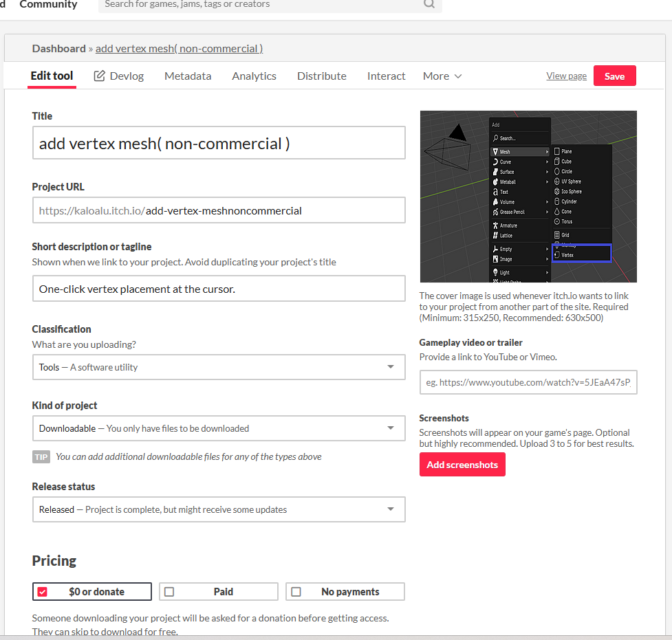672x640 pixels.
Task: Open the Devlog tab
Action: pos(119,76)
